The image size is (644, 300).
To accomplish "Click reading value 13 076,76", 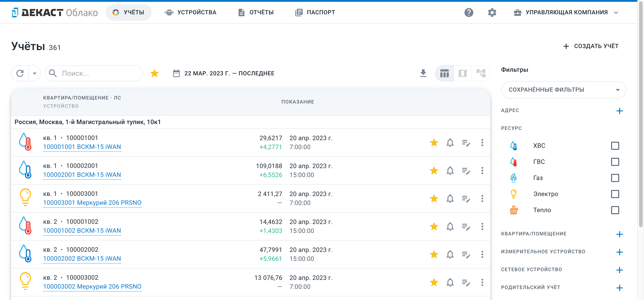I will (x=268, y=278).
